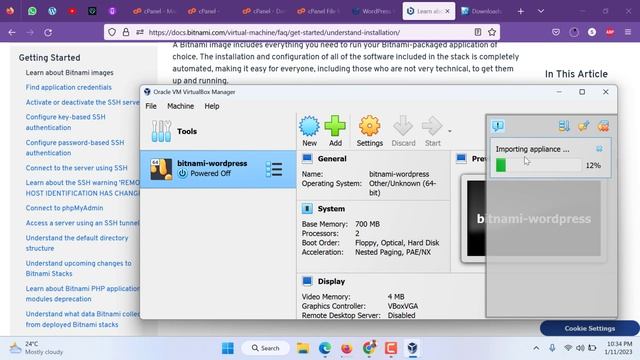Viewport: 640px width, 360px height.
Task: Open the Start button dropdown arrow
Action: [x=450, y=131]
